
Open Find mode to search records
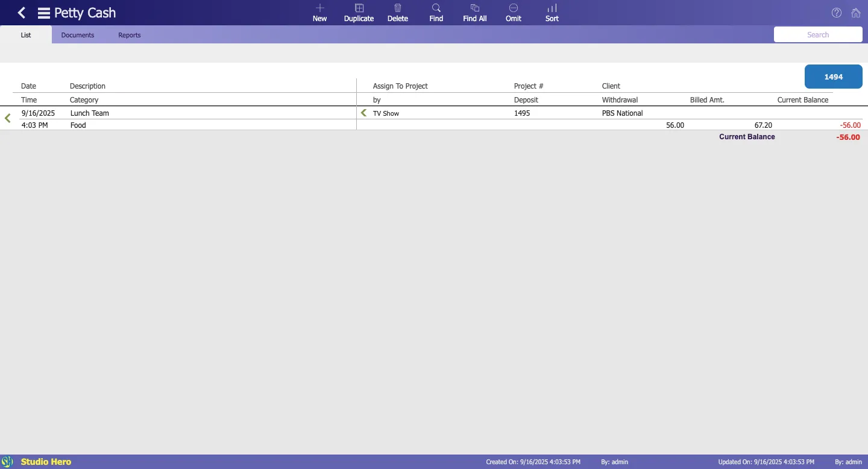click(436, 13)
